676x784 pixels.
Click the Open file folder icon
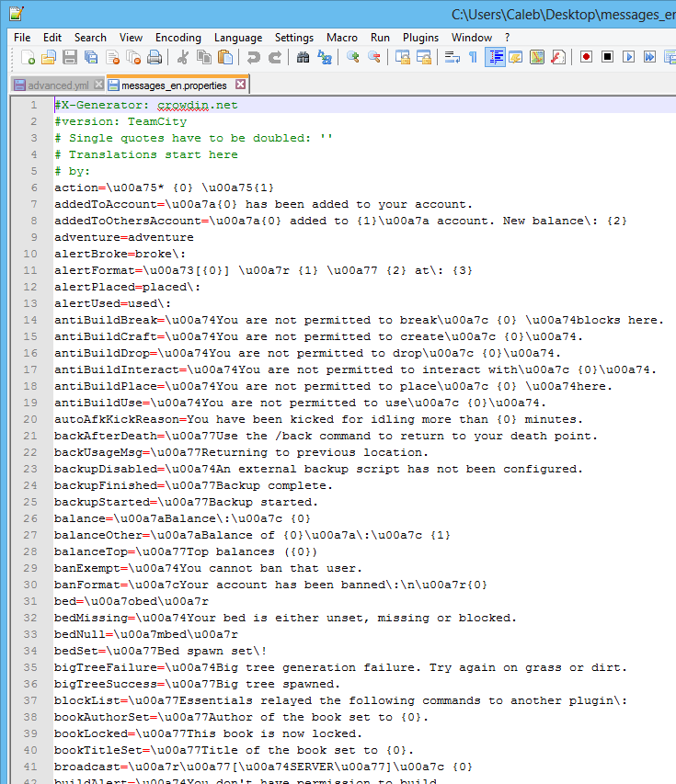click(49, 57)
